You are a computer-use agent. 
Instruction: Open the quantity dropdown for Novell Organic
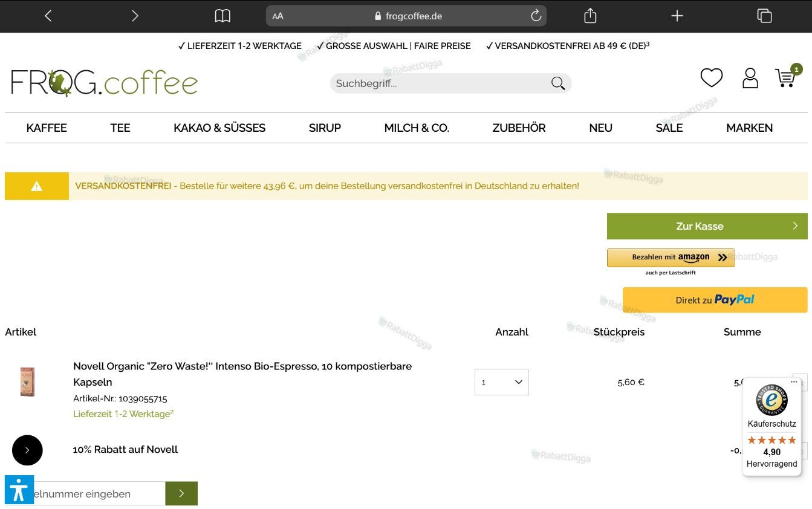[501, 382]
